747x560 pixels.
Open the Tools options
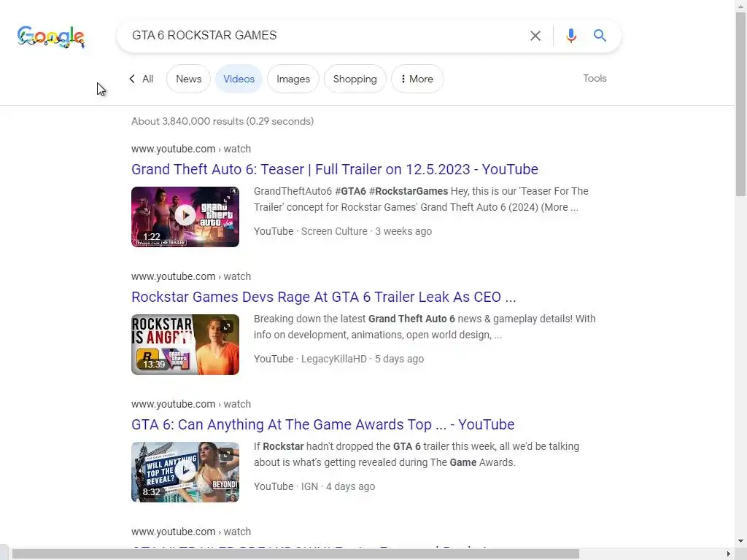pyautogui.click(x=595, y=78)
